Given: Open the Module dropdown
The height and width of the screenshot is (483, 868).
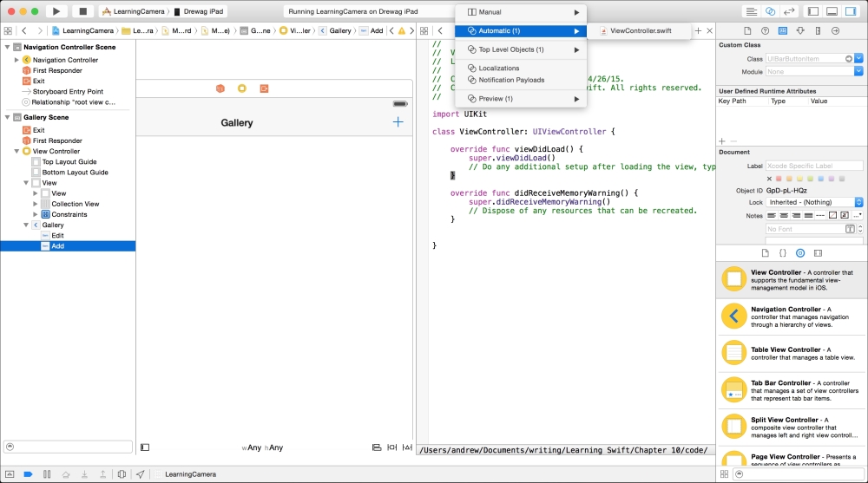Looking at the screenshot, I should 858,71.
